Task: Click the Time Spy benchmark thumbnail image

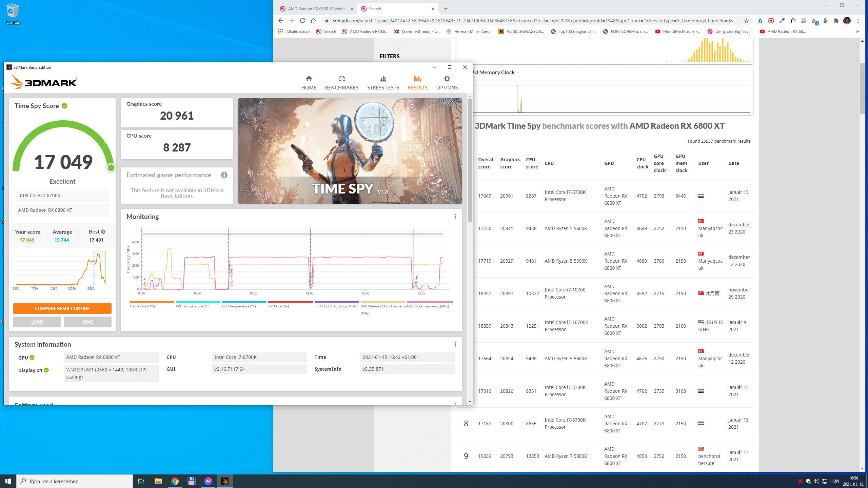Action: click(x=350, y=151)
